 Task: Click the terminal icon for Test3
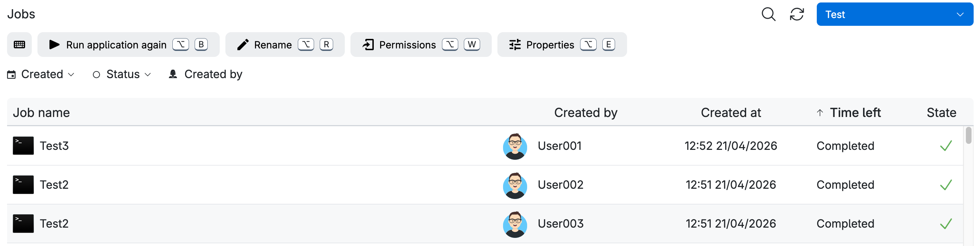click(x=23, y=146)
